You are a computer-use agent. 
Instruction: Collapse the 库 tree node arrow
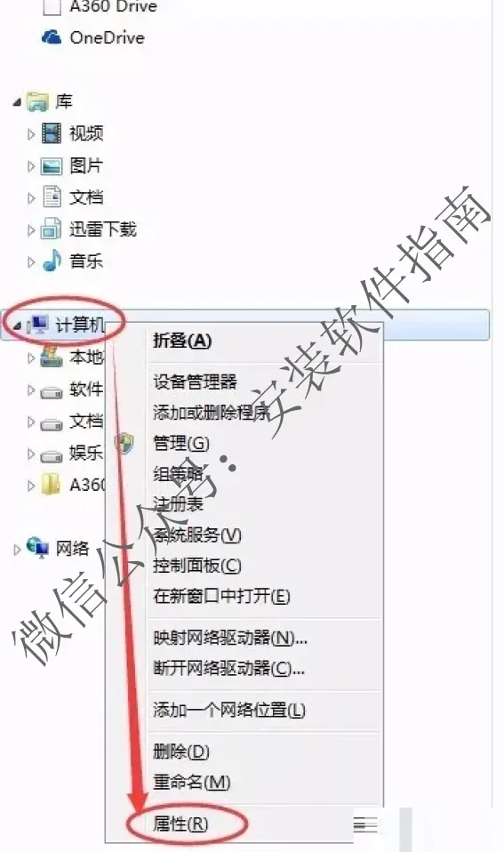18,102
